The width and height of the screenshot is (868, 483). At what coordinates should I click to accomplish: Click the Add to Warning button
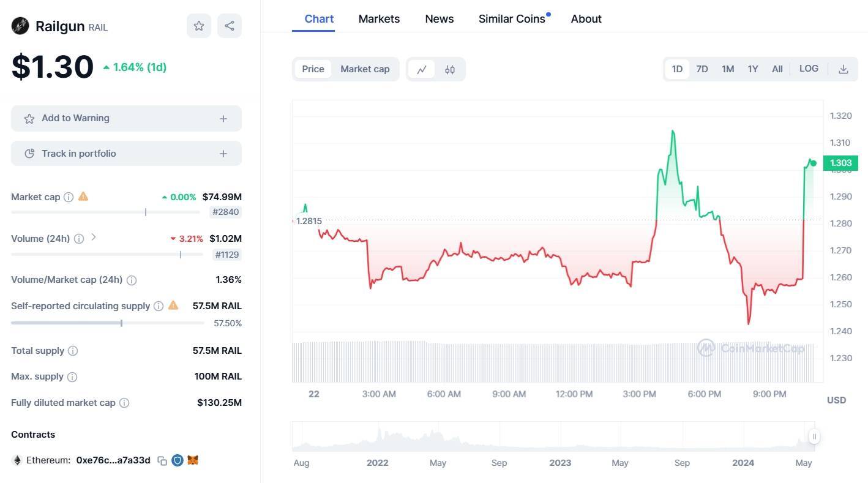click(126, 118)
